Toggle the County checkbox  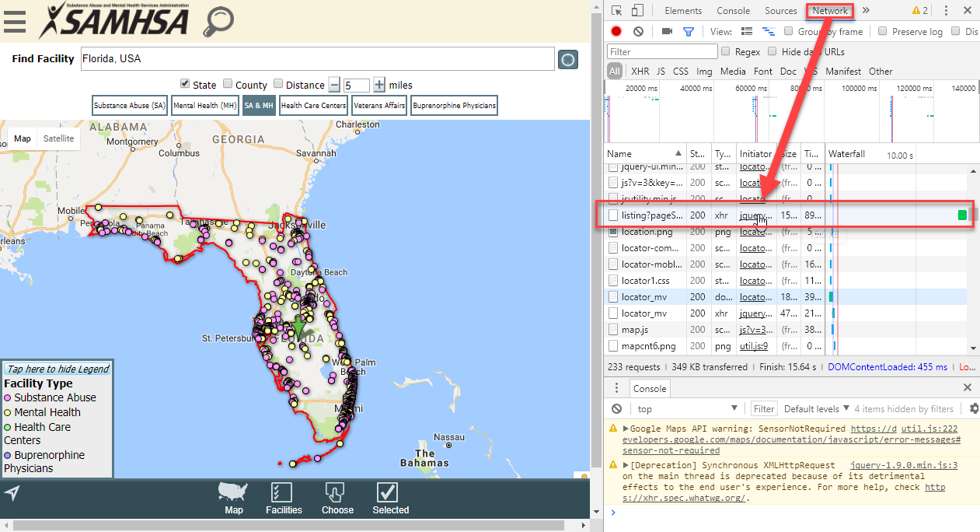[228, 84]
